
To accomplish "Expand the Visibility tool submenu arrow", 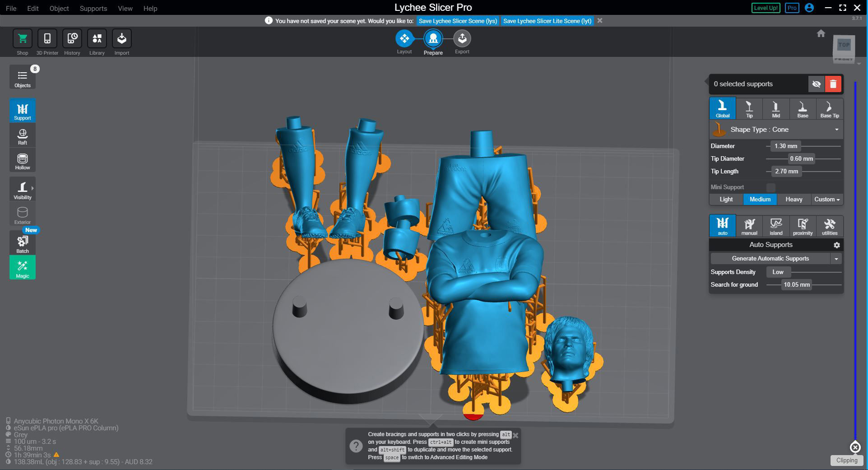I will click(x=33, y=188).
